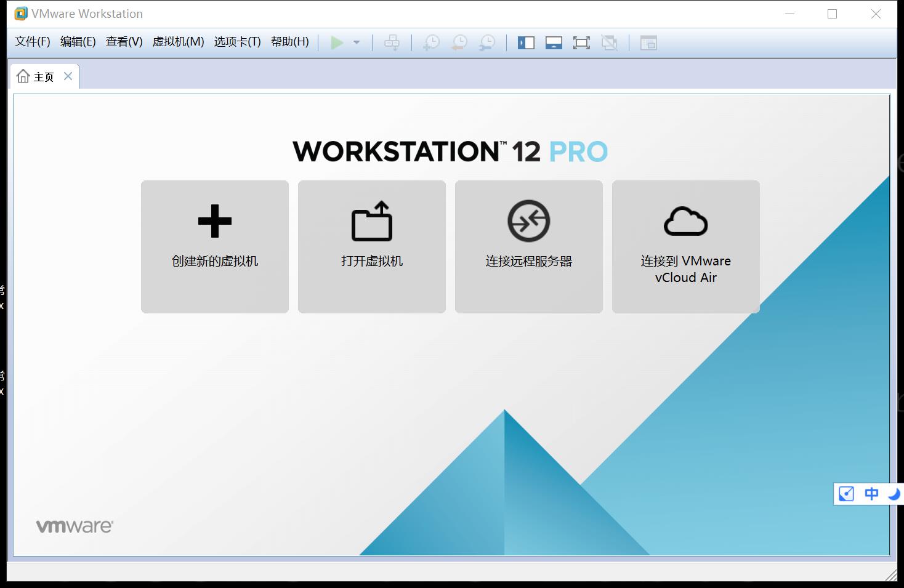
Task: Click the VMware Workstation title bar icon
Action: [x=21, y=14]
